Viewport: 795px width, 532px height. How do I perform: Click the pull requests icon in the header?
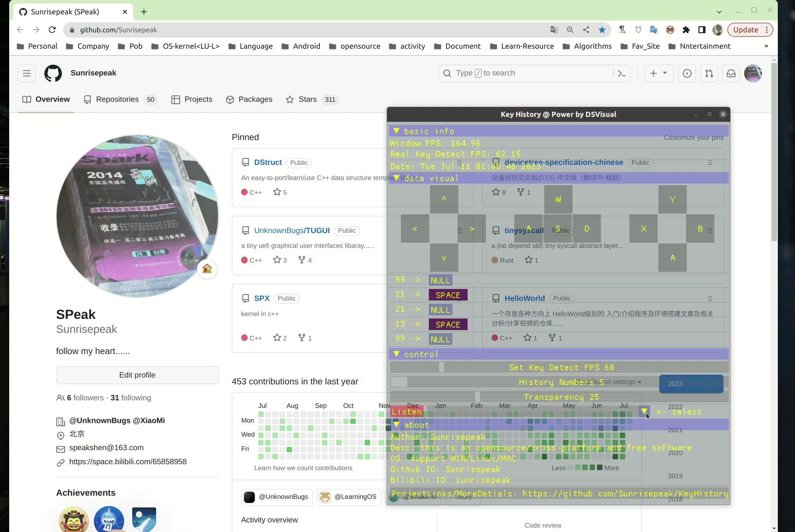coord(710,73)
